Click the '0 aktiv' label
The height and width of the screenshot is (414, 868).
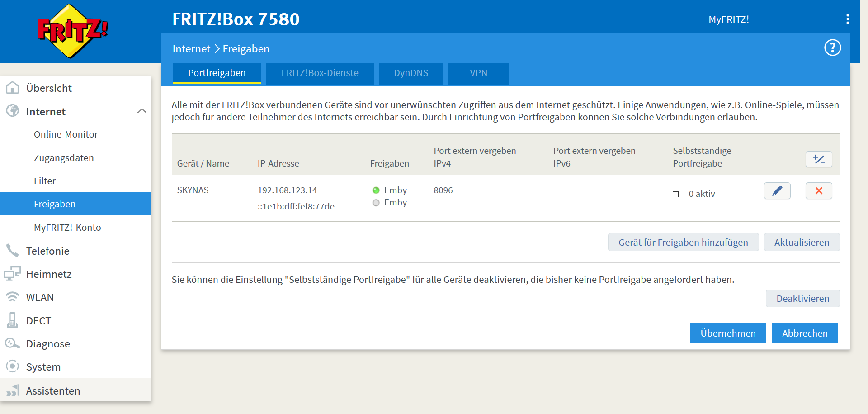[x=702, y=194]
